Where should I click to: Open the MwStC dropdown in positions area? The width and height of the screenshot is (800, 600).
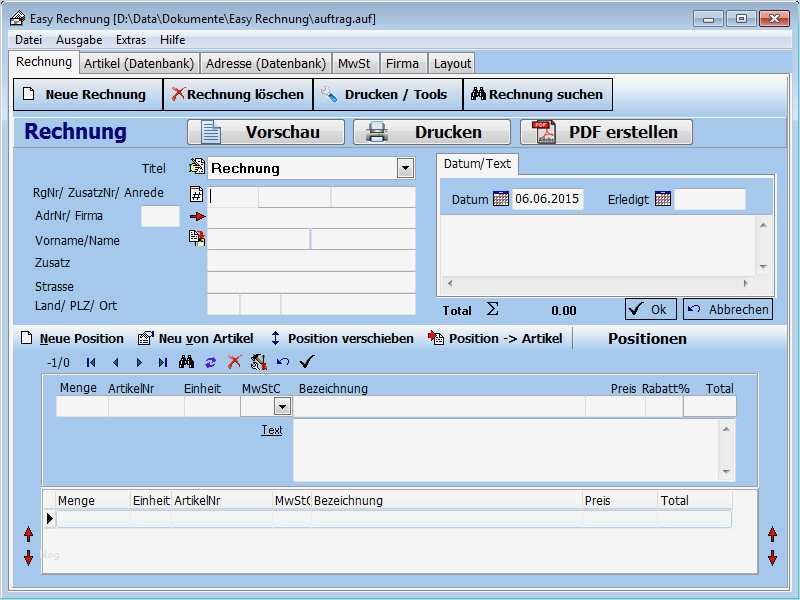(x=281, y=406)
